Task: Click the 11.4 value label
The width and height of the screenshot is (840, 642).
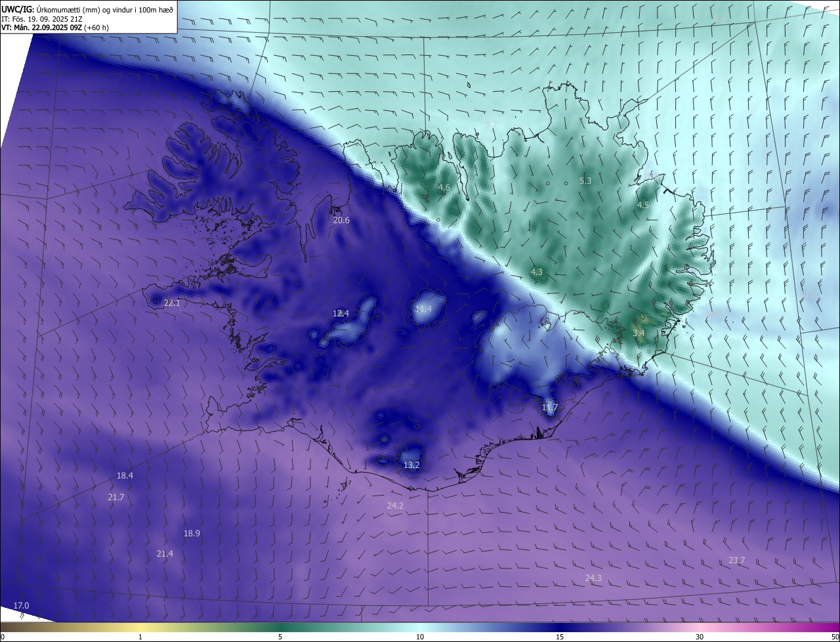Action: pyautogui.click(x=424, y=309)
